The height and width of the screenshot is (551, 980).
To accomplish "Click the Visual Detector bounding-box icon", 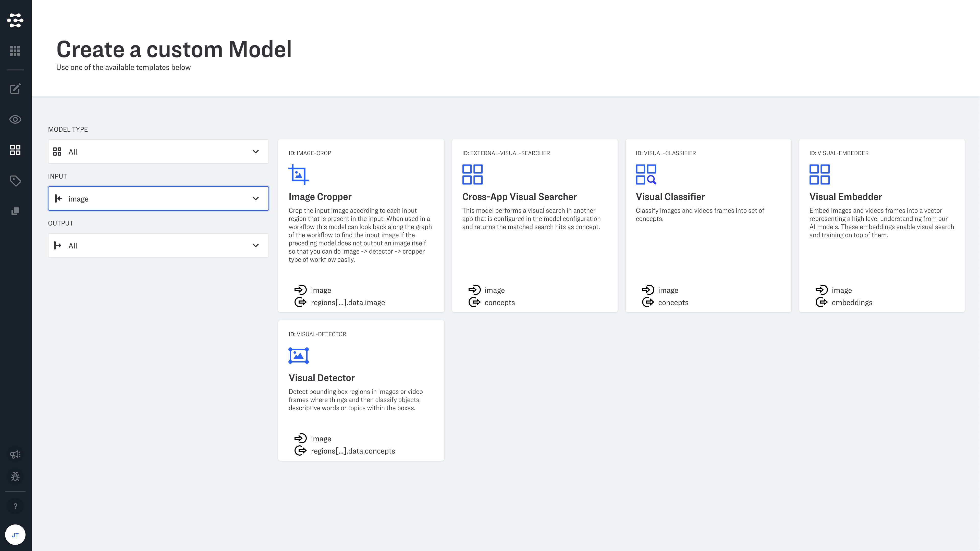I will coord(299,356).
